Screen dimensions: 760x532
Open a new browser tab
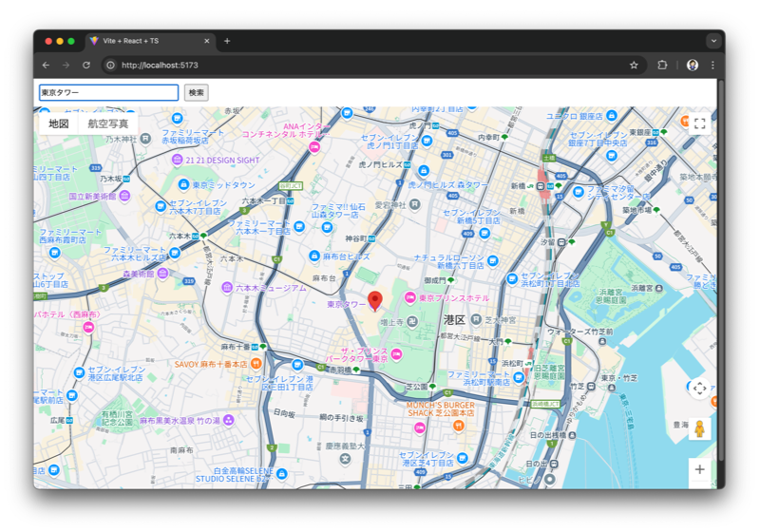227,41
